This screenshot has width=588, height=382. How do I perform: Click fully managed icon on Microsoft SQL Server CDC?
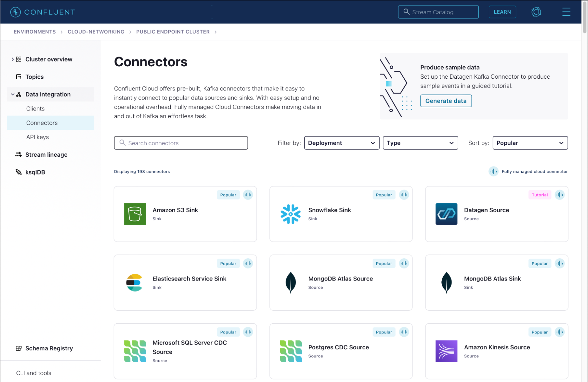(x=248, y=332)
